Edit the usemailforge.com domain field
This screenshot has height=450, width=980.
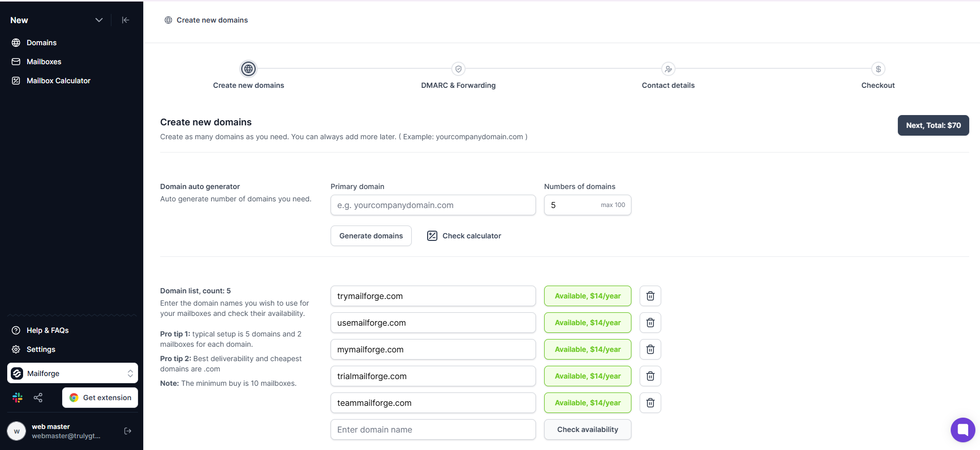pyautogui.click(x=433, y=323)
